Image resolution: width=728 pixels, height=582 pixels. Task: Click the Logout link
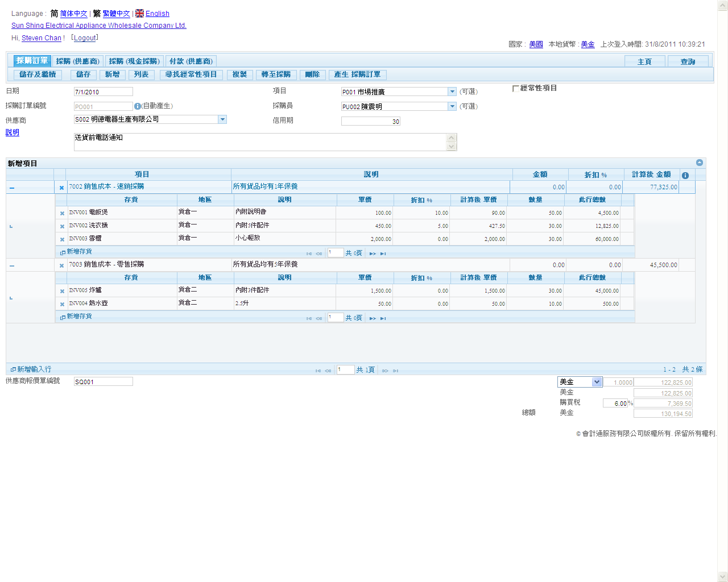coord(85,38)
